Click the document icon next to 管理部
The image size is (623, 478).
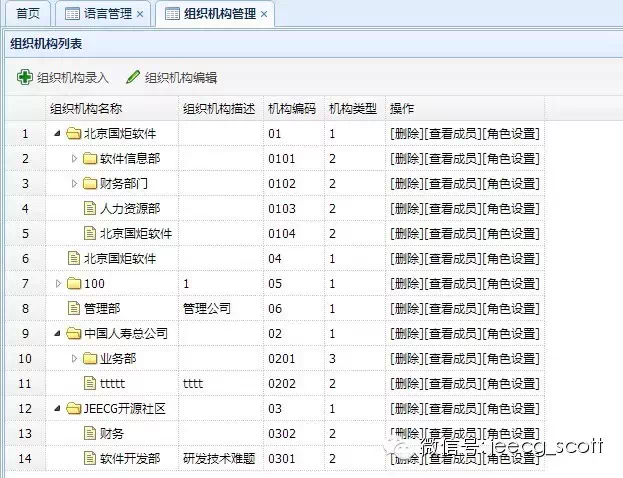[x=74, y=308]
